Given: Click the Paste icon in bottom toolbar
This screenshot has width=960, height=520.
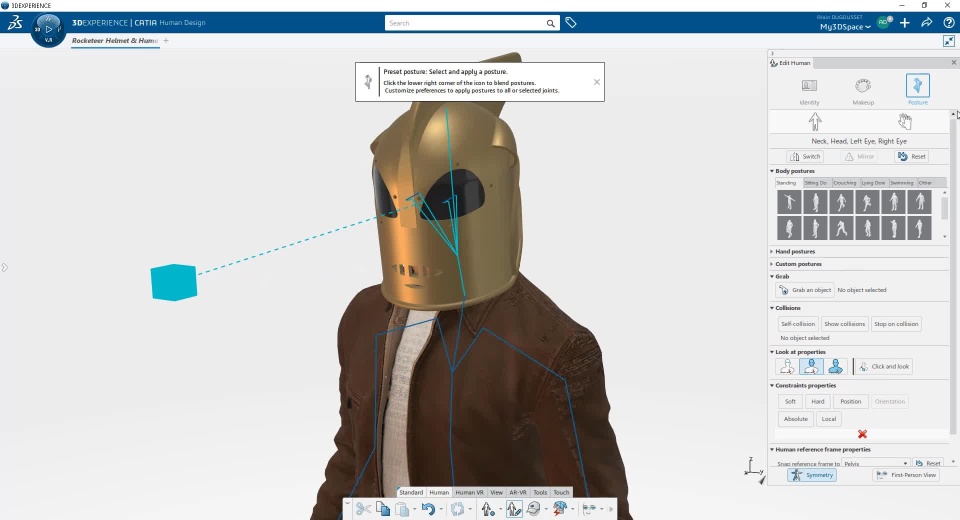Looking at the screenshot, I should click(402, 509).
